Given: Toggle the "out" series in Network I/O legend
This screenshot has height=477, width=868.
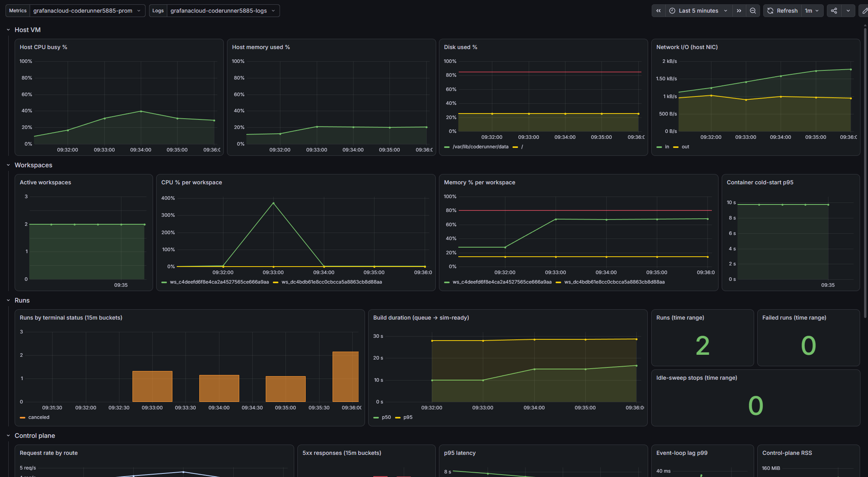Looking at the screenshot, I should (685, 147).
